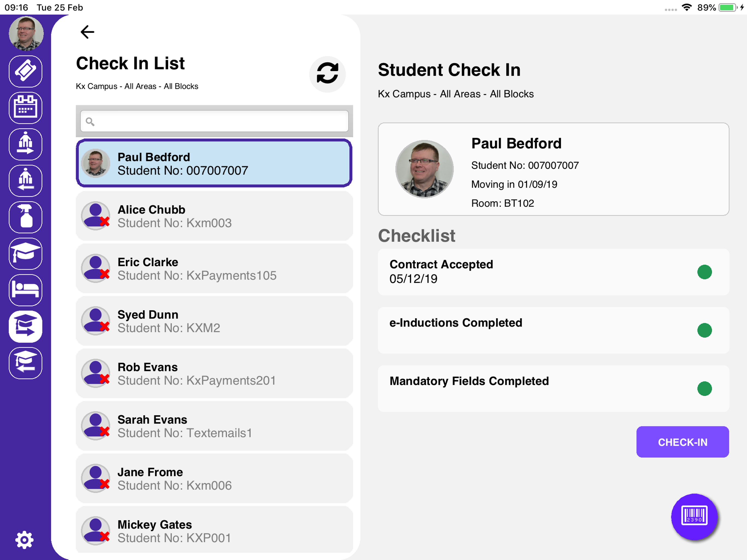Tap the back arrow icon

(87, 32)
